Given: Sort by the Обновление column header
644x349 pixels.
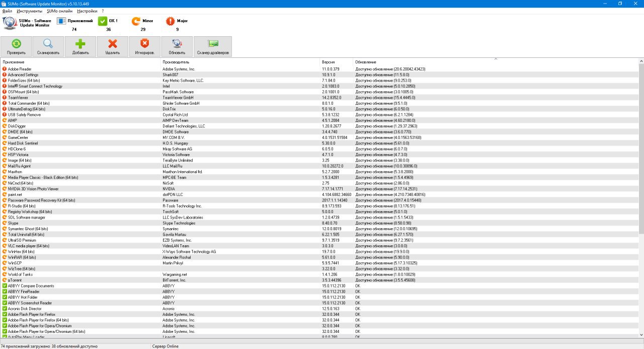Looking at the screenshot, I should click(496, 62).
